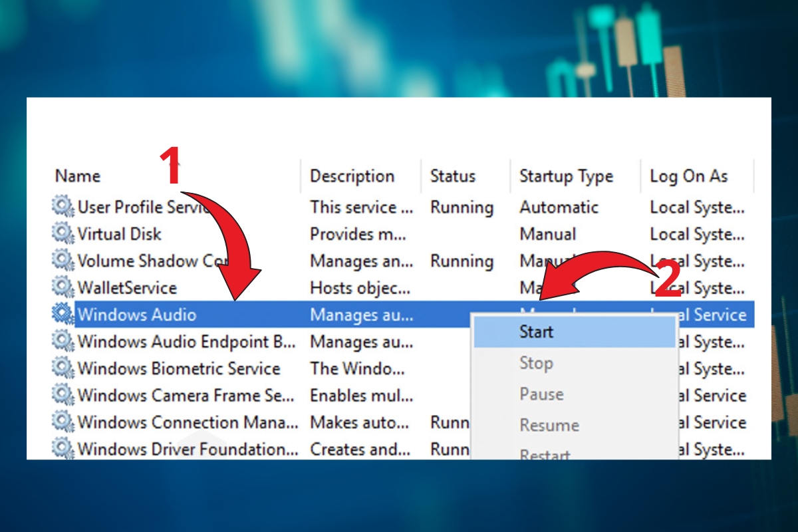Click the Windows Audio Endpoint Builder gear icon

click(62, 342)
